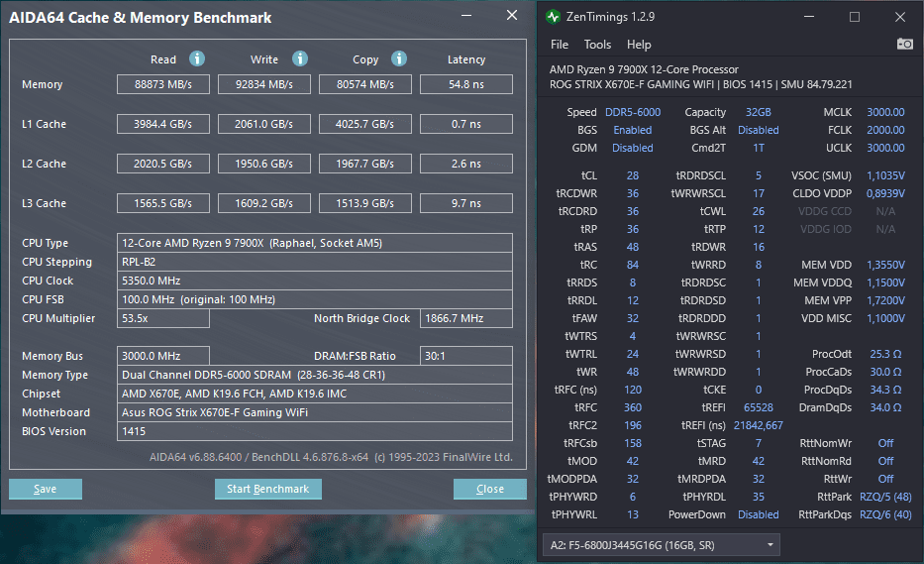Click the GDM Disabled value
924x564 pixels.
click(632, 148)
